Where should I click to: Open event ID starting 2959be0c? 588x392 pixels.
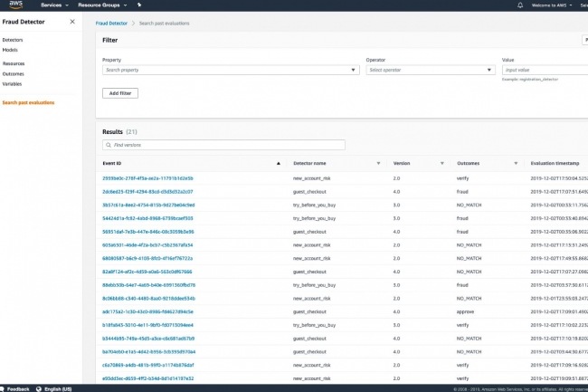[147, 178]
